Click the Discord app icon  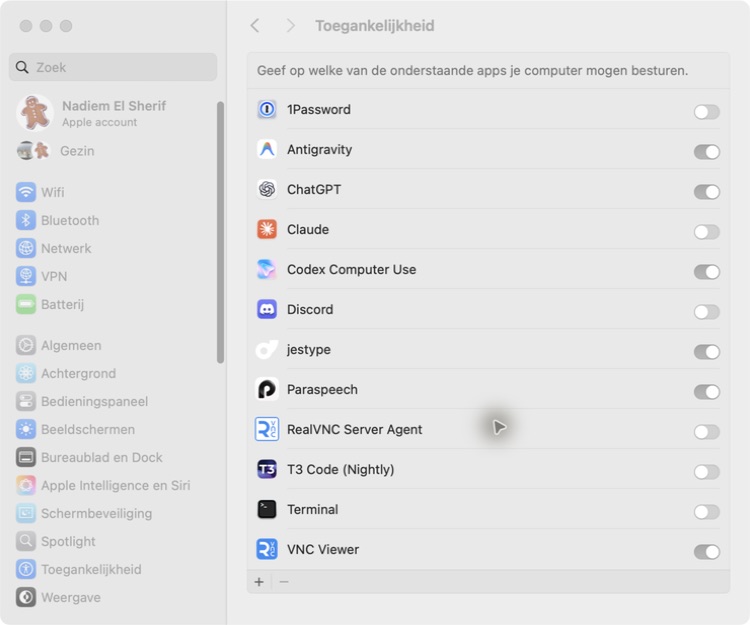pyautogui.click(x=267, y=309)
